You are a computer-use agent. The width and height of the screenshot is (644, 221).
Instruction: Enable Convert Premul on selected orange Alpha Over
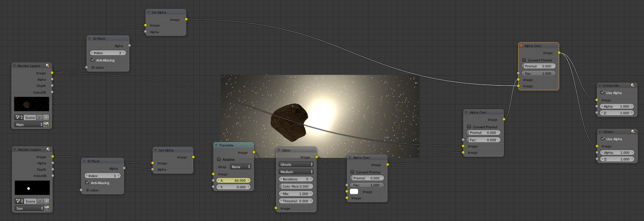pyautogui.click(x=524, y=60)
